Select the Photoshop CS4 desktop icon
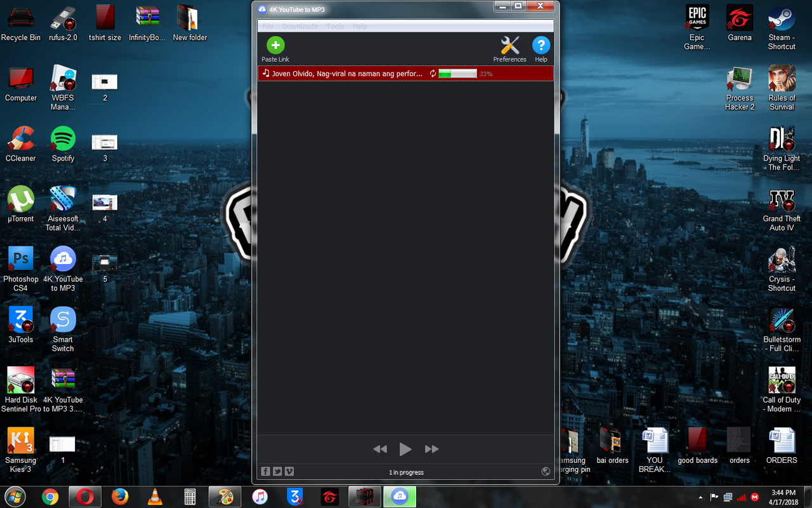 click(21, 269)
